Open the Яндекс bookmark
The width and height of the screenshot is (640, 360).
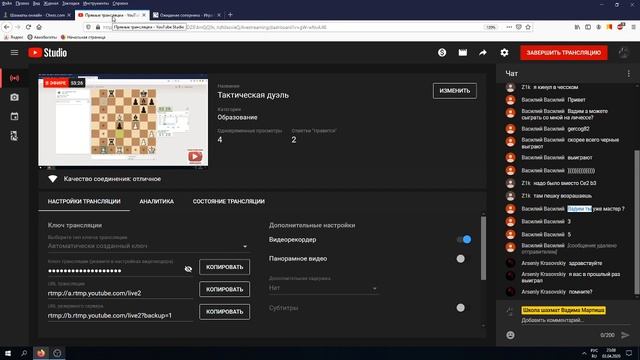click(13, 37)
